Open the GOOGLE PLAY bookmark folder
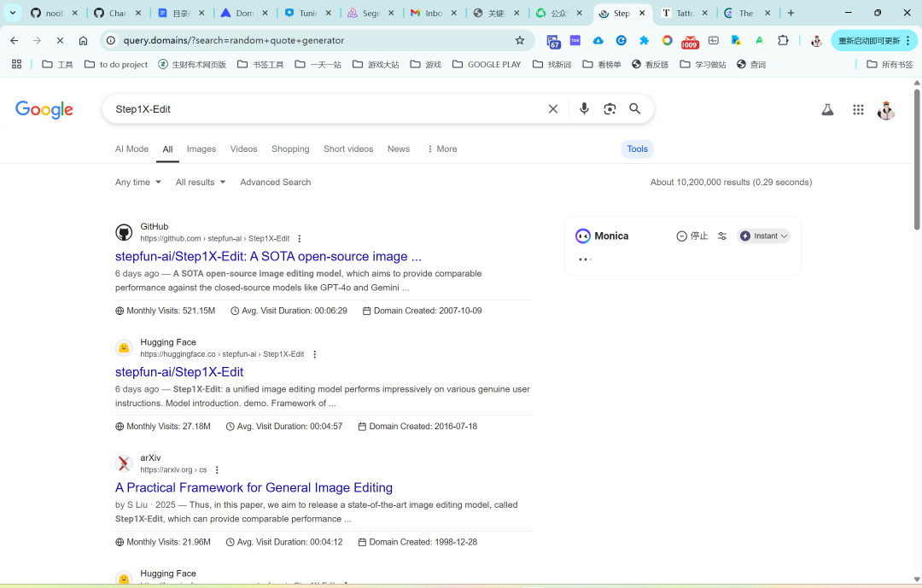 coord(487,65)
